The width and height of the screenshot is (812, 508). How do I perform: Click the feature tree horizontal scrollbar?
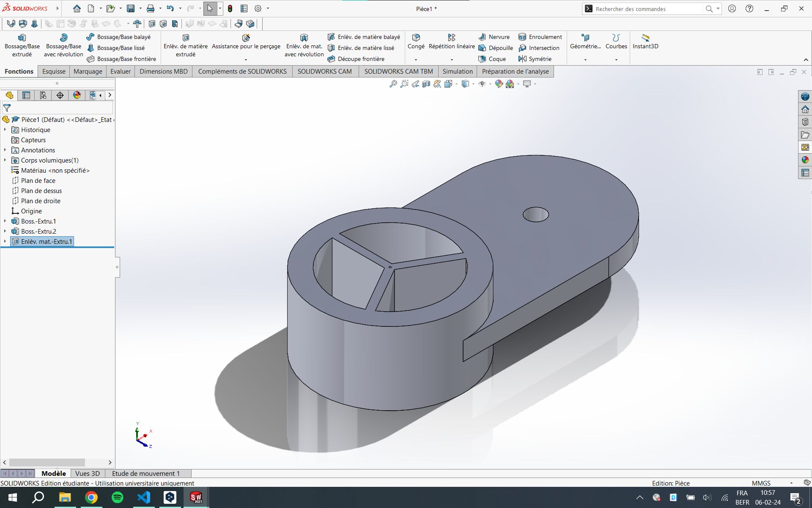tap(47, 462)
